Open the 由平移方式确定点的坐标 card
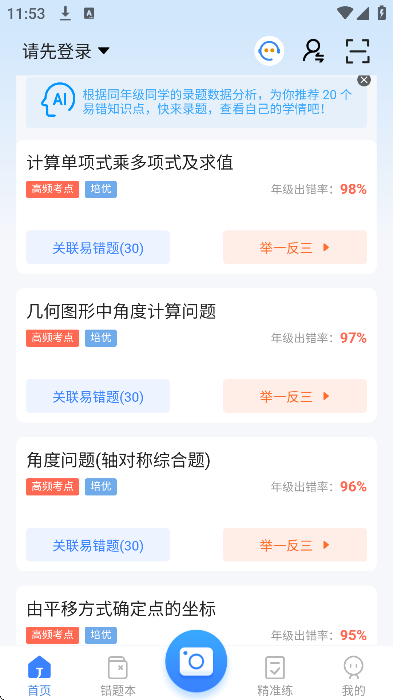393x700 pixels. 196,616
